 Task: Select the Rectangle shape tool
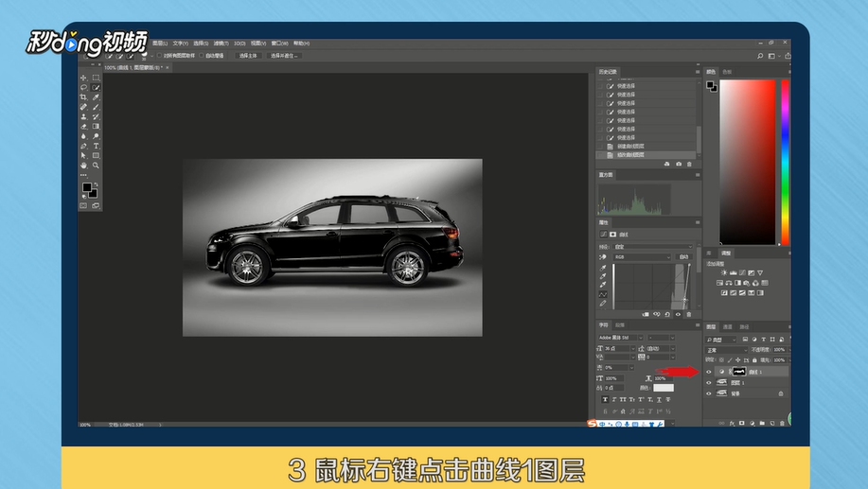(96, 155)
